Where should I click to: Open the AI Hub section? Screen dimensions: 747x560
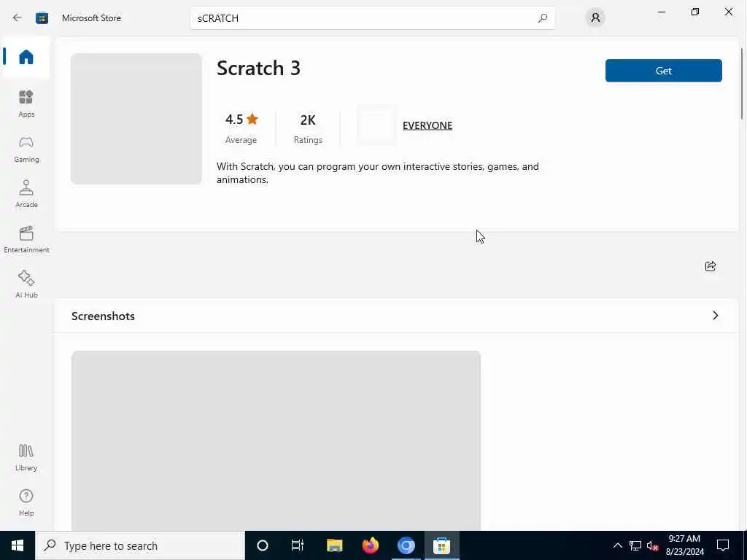(x=26, y=284)
